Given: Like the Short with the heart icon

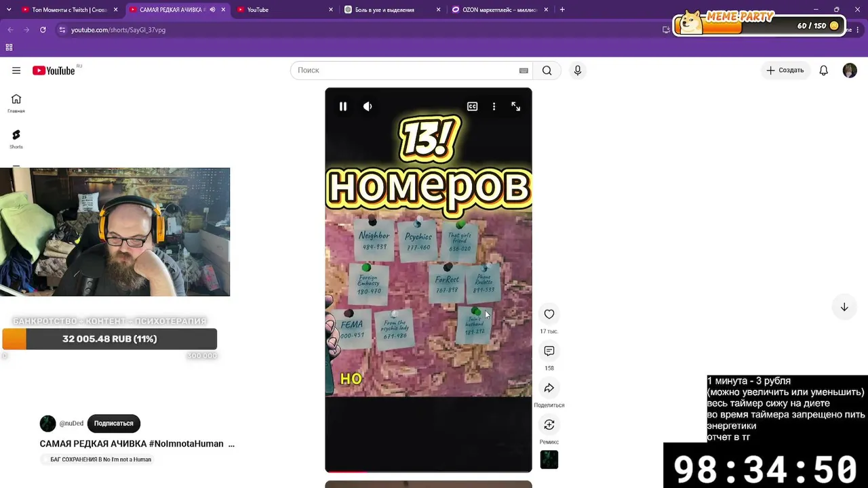Looking at the screenshot, I should 549,314.
